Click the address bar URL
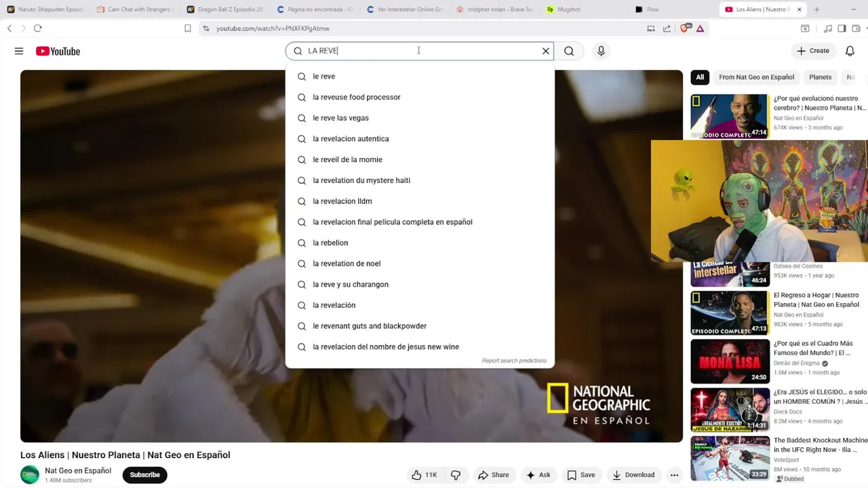The image size is (868, 488). (273, 28)
